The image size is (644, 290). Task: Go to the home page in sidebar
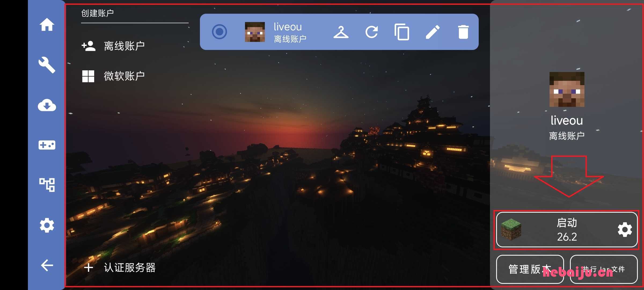(47, 25)
